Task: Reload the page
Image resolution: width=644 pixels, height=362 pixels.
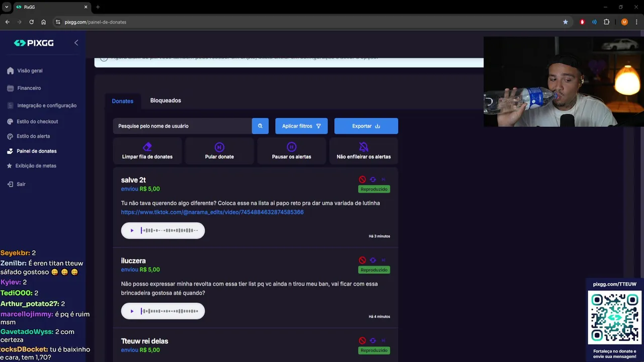Action: tap(31, 22)
